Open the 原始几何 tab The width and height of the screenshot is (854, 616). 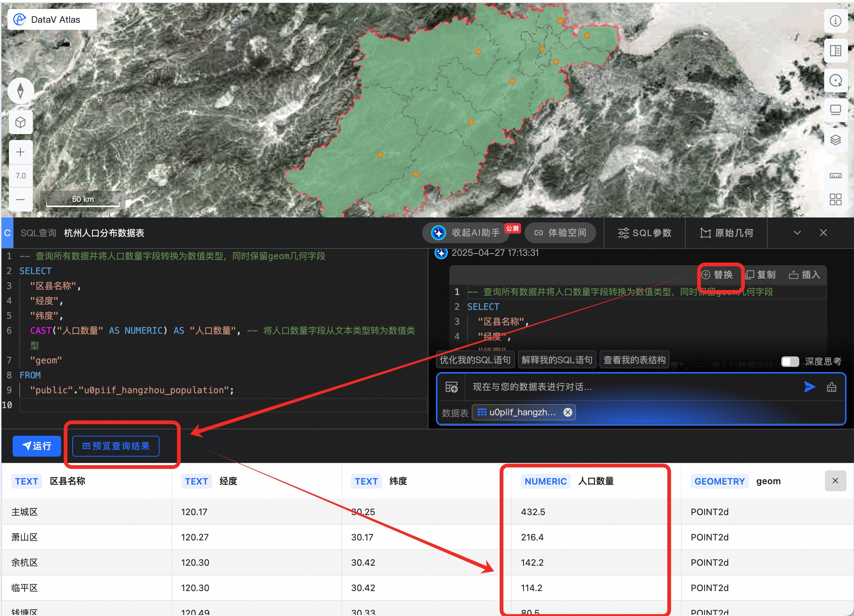click(726, 233)
